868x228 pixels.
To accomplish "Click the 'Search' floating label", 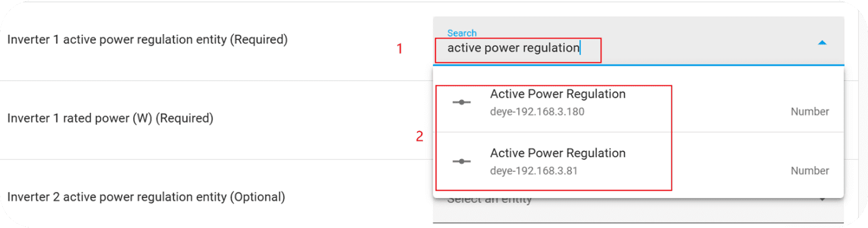I will pos(462,33).
